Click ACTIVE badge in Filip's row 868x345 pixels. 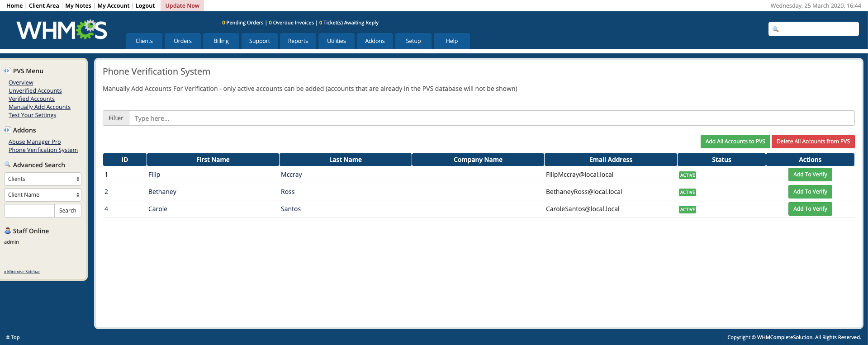(688, 175)
